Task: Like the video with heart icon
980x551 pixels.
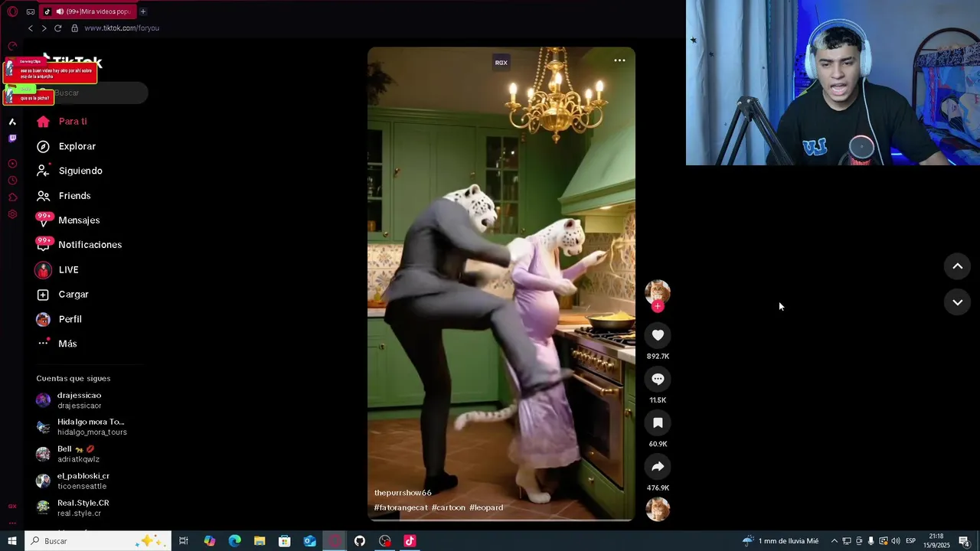Action: (x=658, y=335)
